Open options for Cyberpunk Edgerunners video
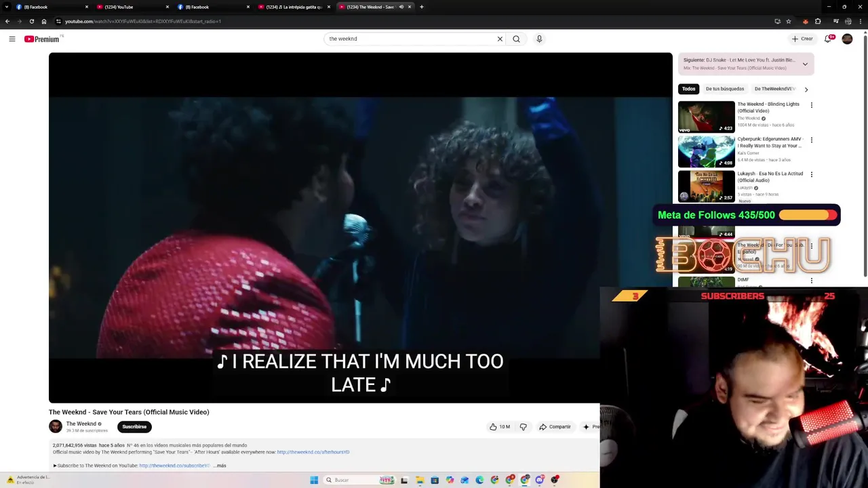Screen dimensions: 868x488 [811, 140]
